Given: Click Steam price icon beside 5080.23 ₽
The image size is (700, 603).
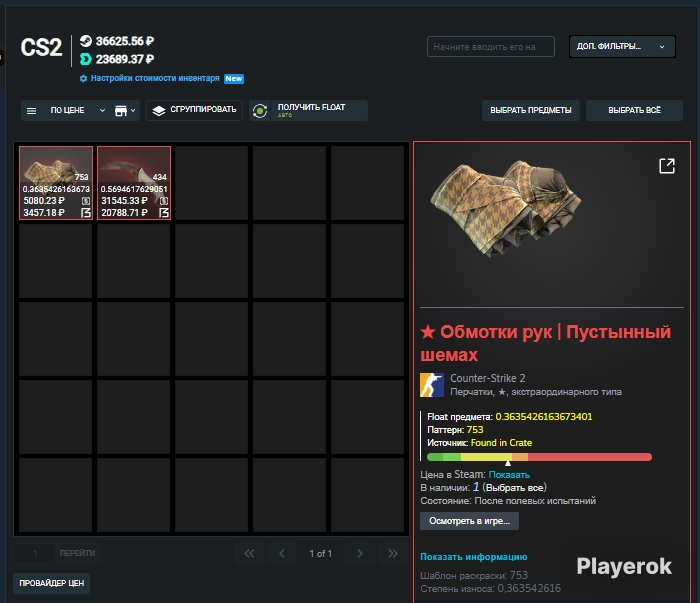Looking at the screenshot, I should pyautogui.click(x=86, y=201).
